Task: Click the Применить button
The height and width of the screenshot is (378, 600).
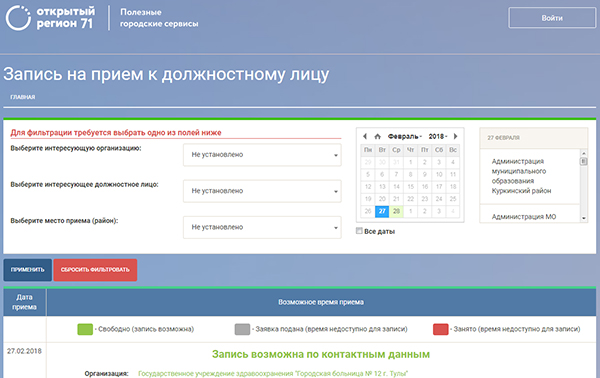Action: (28, 270)
